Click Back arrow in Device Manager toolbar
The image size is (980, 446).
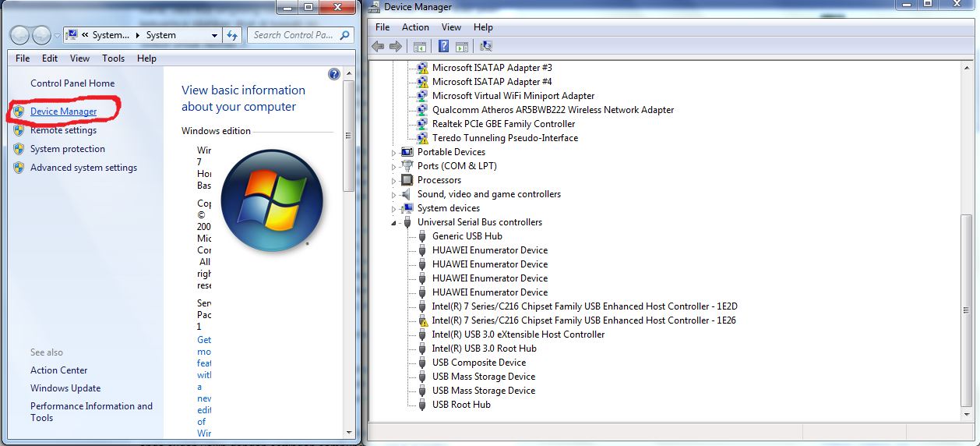379,47
